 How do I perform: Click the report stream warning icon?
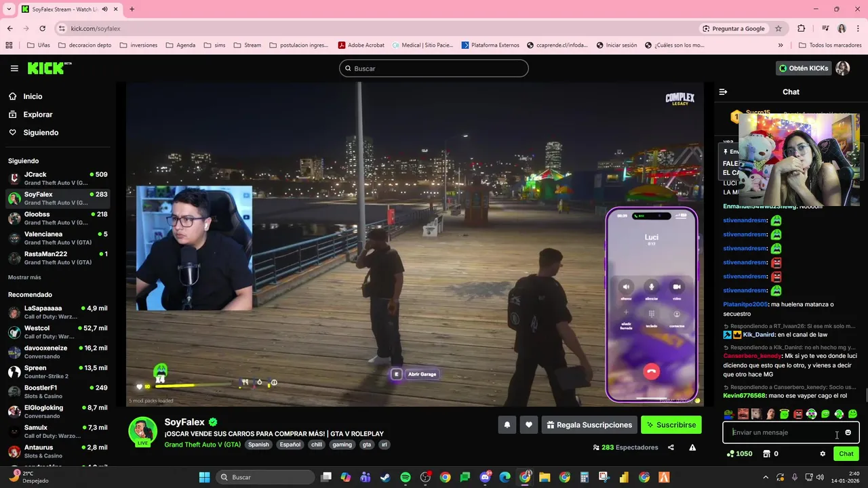(692, 447)
